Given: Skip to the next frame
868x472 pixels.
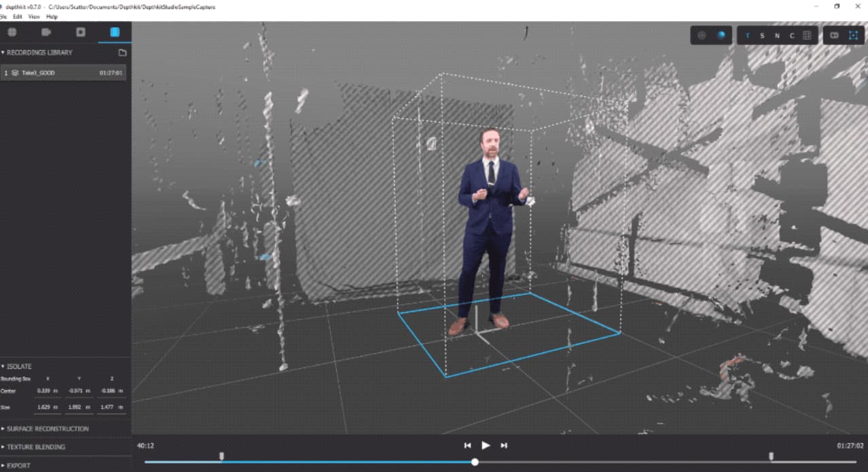Looking at the screenshot, I should (504, 446).
